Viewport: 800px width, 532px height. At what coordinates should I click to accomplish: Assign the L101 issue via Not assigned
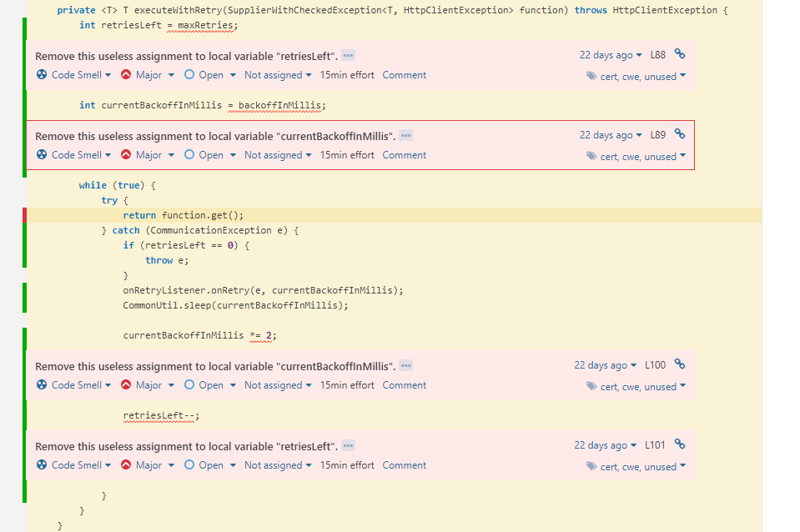tap(278, 465)
